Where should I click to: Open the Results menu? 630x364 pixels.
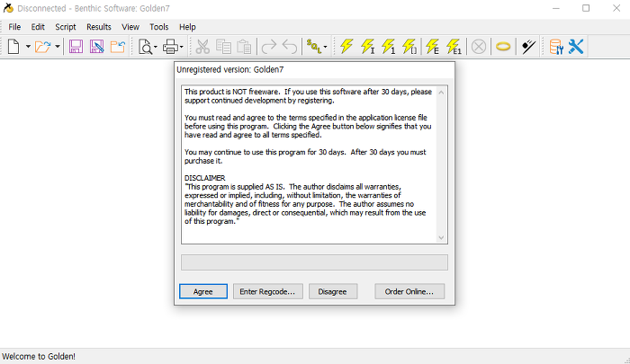tap(99, 27)
